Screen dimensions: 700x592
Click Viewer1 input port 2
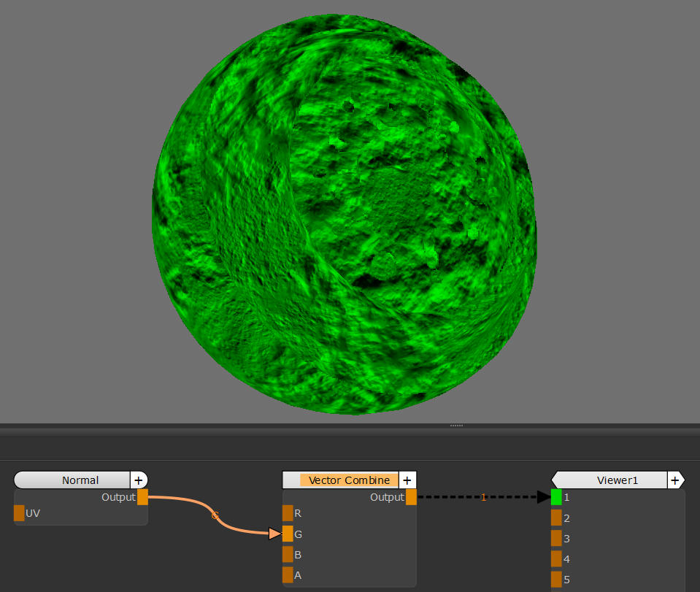point(556,518)
